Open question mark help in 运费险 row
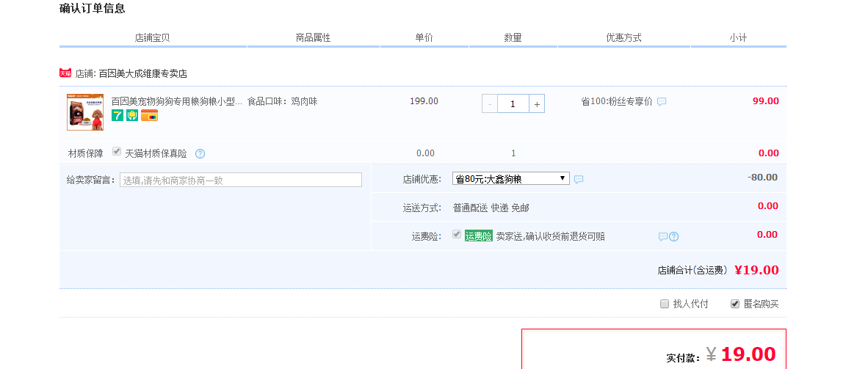868x369 pixels. click(673, 237)
